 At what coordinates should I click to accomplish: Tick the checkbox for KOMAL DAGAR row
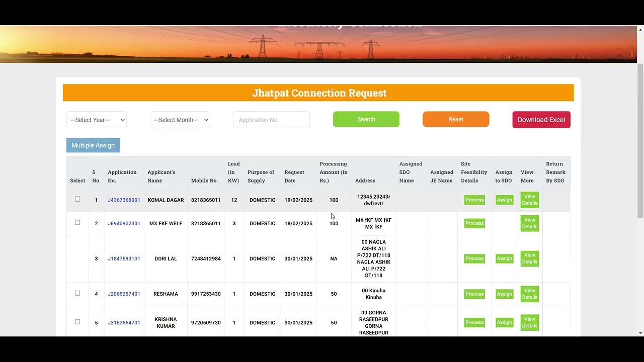77,199
